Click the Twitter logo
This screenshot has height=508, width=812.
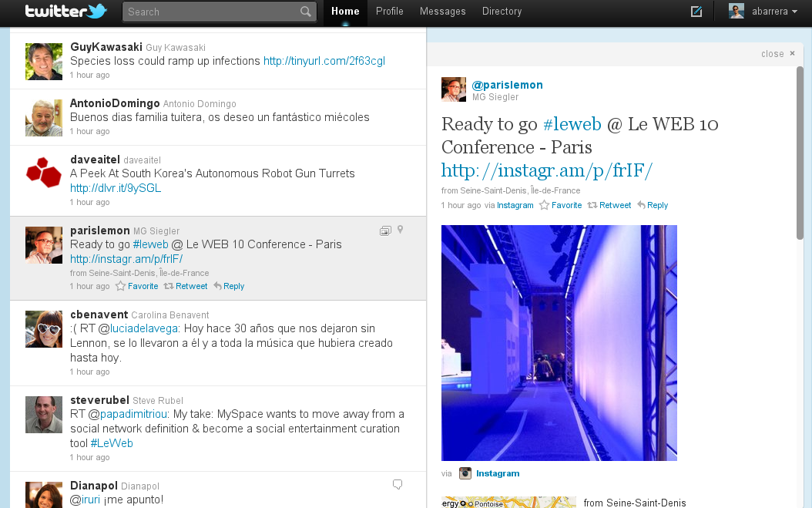65,11
